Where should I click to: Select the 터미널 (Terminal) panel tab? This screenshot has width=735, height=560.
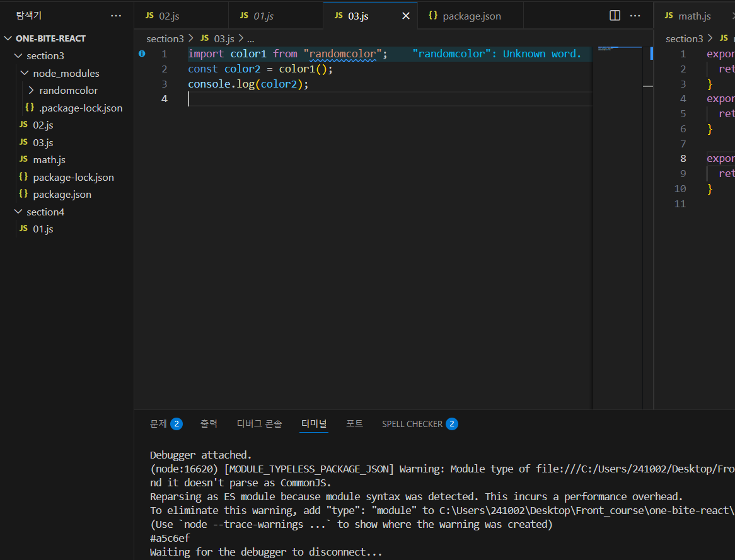(313, 424)
